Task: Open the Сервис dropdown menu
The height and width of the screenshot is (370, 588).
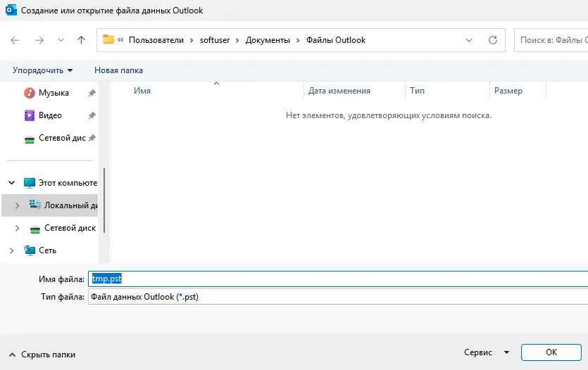Action: pos(487,352)
